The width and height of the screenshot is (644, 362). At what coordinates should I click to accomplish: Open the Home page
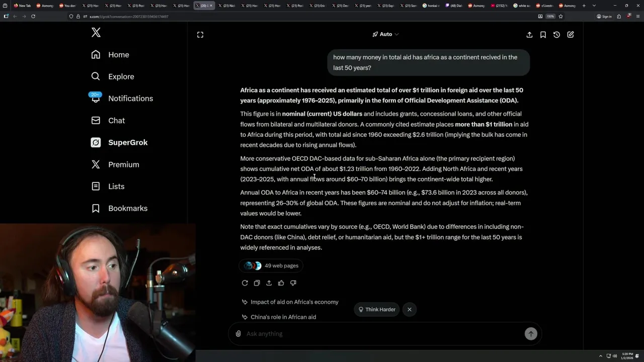point(110,55)
